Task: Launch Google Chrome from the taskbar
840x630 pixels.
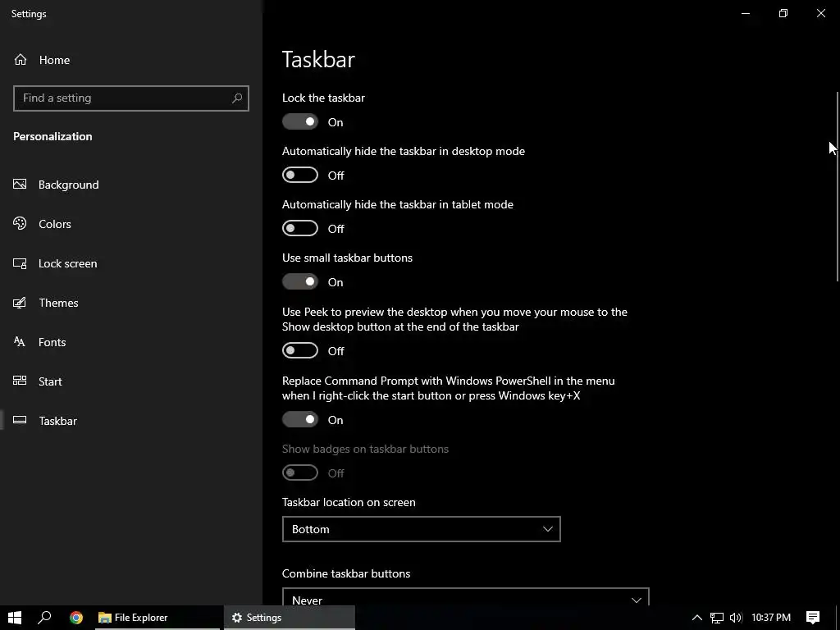Action: click(76, 618)
